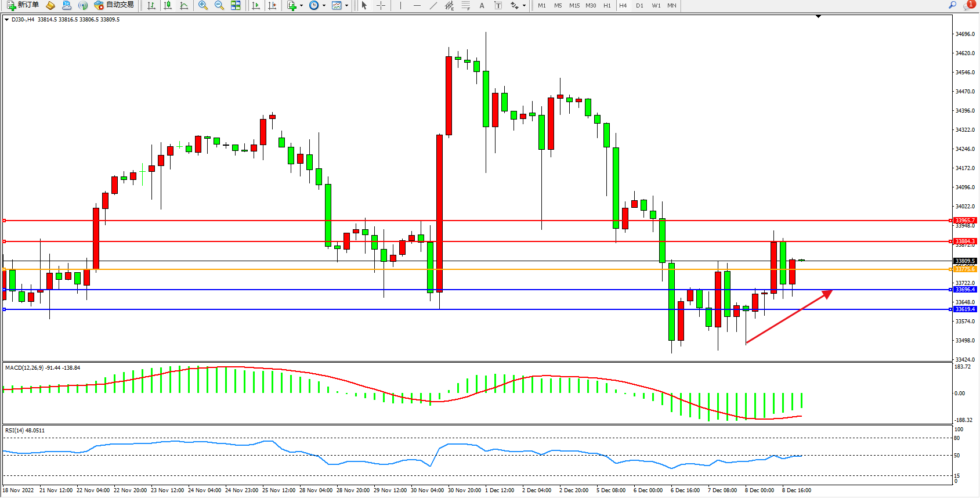Image resolution: width=980 pixels, height=498 pixels.
Task: Select the Fibonacci retracement tool
Action: [x=465, y=5]
